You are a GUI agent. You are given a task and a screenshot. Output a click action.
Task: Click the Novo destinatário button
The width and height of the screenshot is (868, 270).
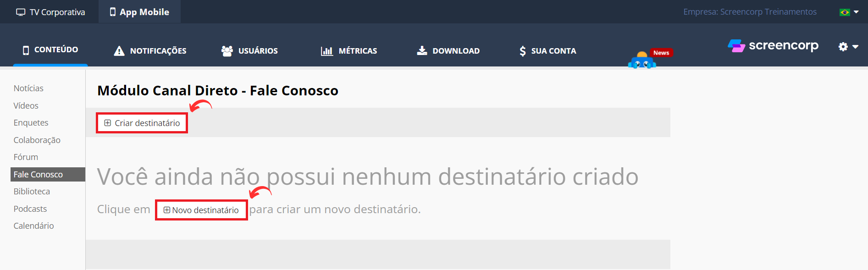point(201,210)
